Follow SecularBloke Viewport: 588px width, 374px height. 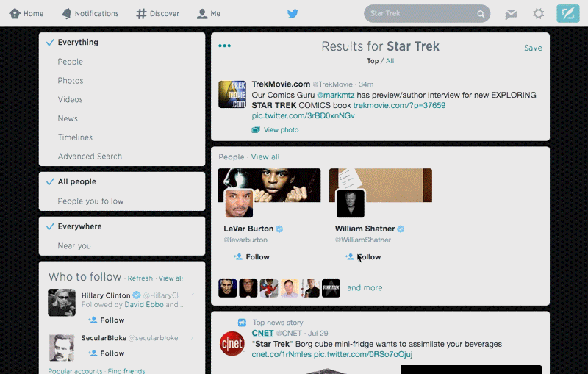click(106, 353)
